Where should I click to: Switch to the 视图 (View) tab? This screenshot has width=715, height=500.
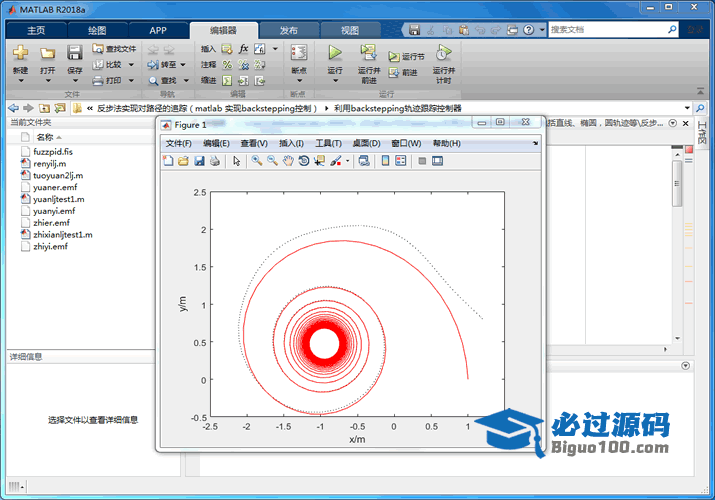coord(350,31)
